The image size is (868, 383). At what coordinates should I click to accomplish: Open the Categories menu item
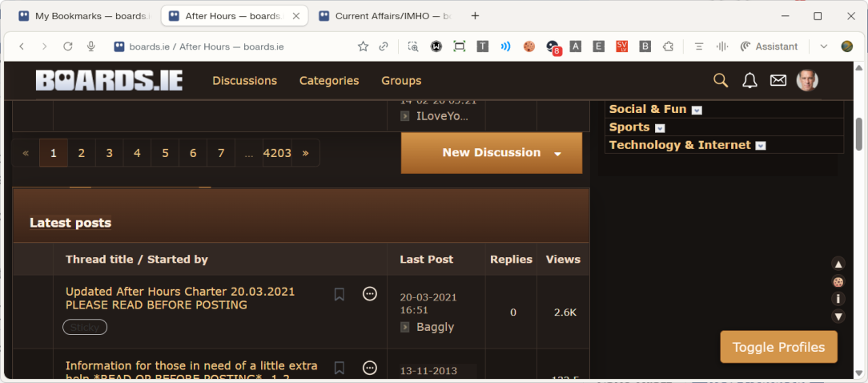[329, 81]
